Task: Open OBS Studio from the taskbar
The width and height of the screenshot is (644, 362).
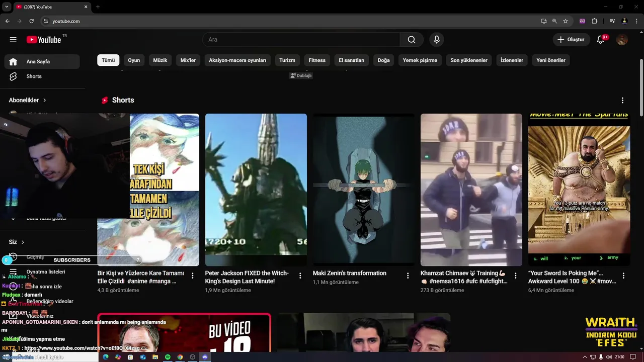Action: 192,357
